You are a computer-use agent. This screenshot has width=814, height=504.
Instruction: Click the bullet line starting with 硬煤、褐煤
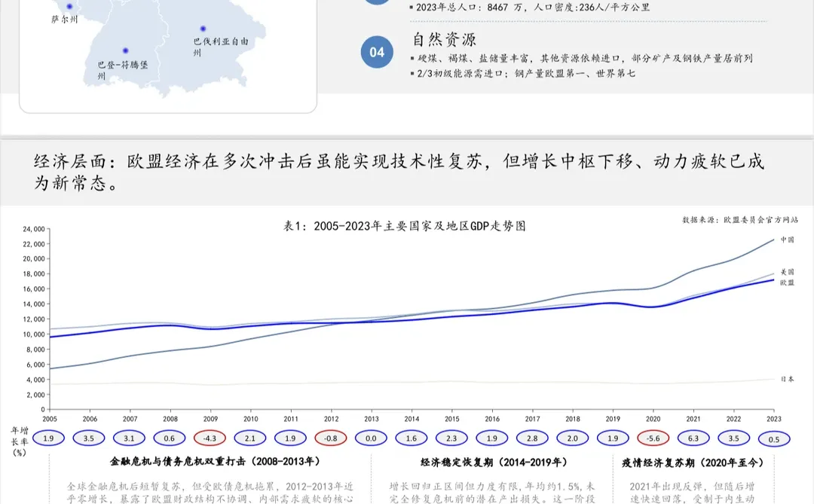coord(581,58)
